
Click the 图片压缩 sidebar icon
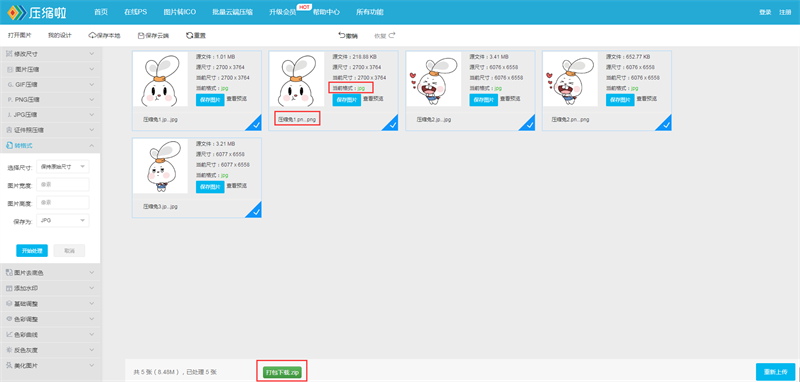[x=9, y=69]
